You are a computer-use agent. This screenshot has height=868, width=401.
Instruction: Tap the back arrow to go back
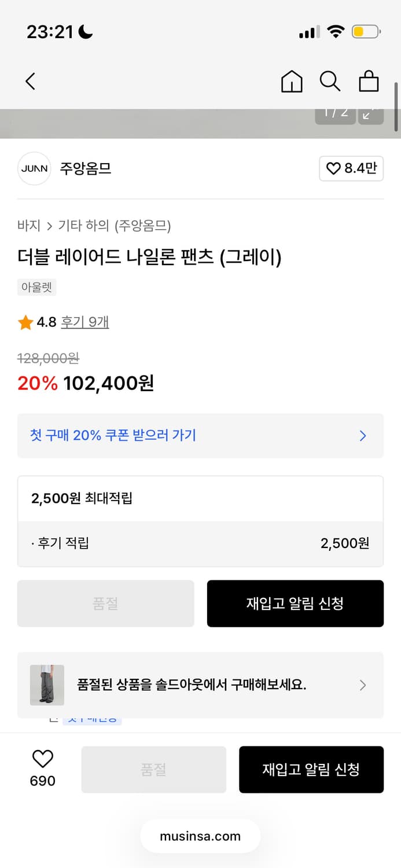30,81
